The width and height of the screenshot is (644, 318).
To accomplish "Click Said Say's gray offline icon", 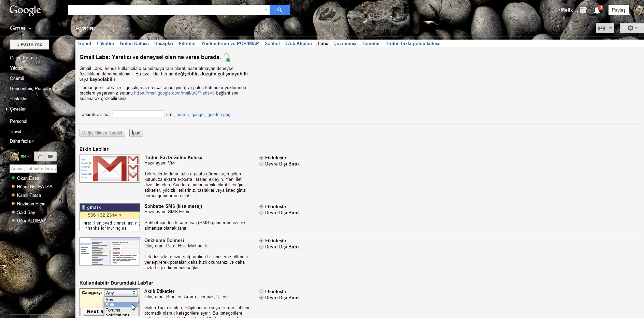I will pyautogui.click(x=13, y=212).
